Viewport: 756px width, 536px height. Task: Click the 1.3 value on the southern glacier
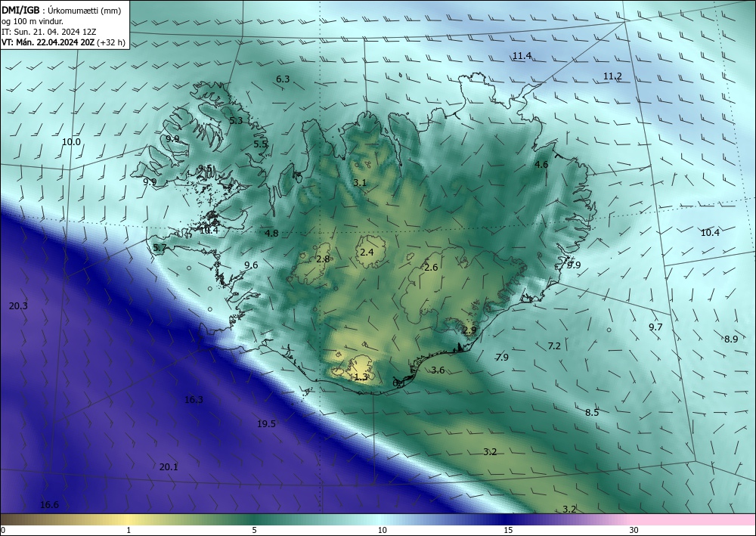361,377
